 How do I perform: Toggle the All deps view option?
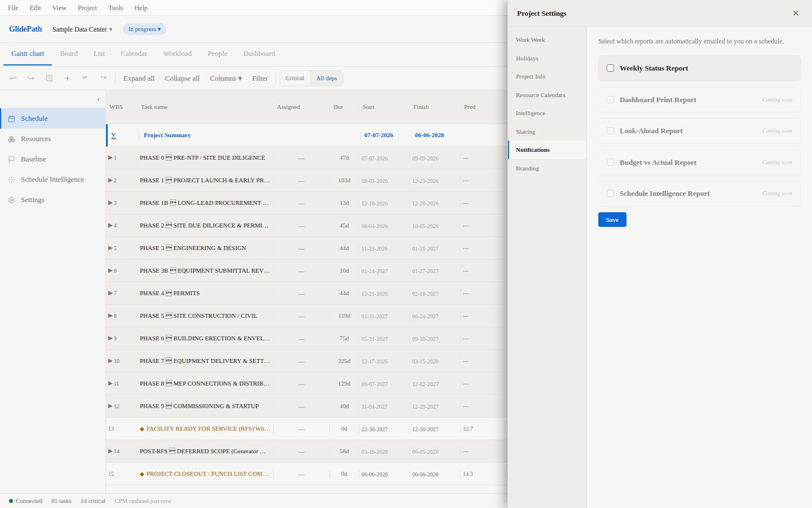326,78
